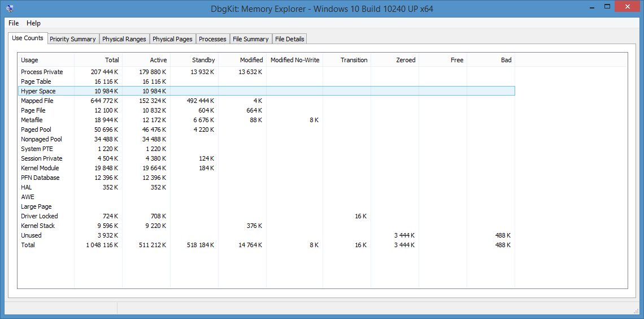Image resolution: width=644 pixels, height=319 pixels.
Task: Select the Paged Pool row
Action: (x=267, y=130)
